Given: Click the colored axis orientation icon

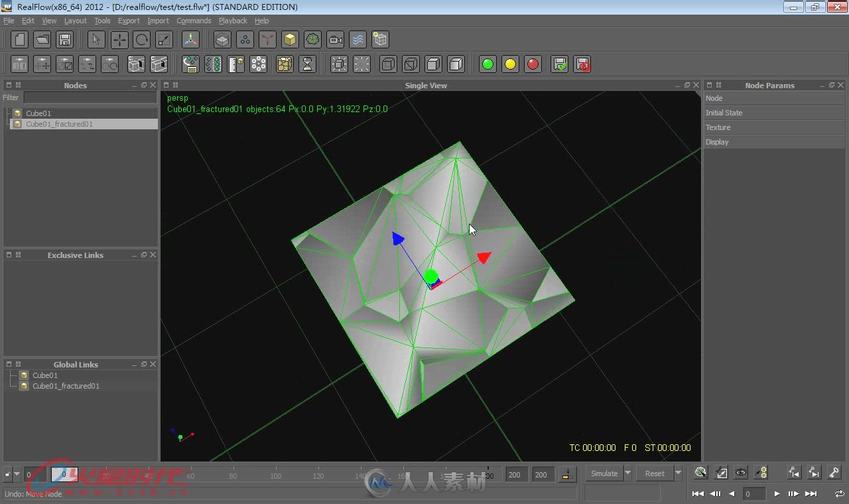Looking at the screenshot, I should [x=191, y=39].
